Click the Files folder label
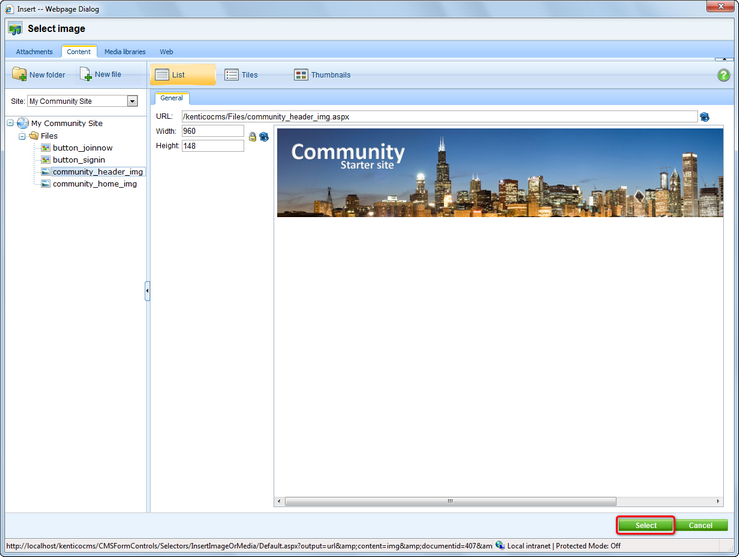Viewport: 739px width, 557px height. click(49, 136)
